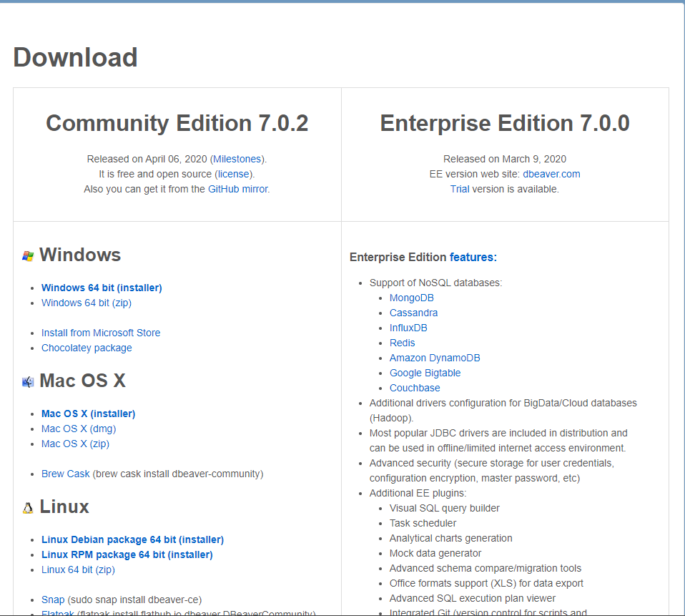Click 'Task scheduler' list item

(x=423, y=523)
